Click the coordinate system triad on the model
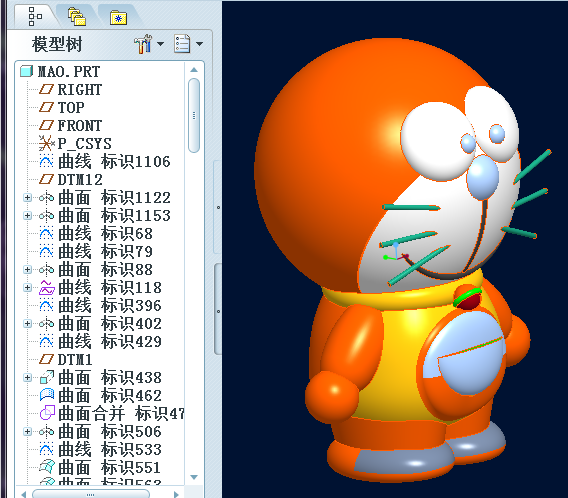 (x=396, y=252)
